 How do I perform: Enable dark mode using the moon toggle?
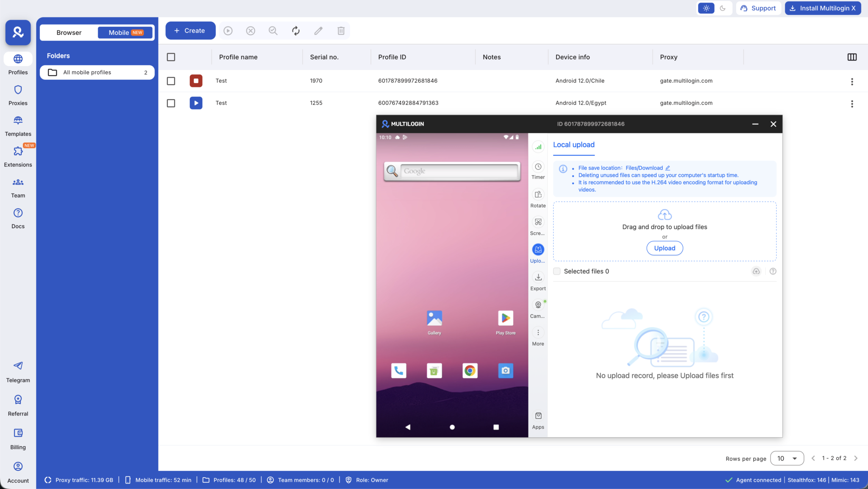723,8
